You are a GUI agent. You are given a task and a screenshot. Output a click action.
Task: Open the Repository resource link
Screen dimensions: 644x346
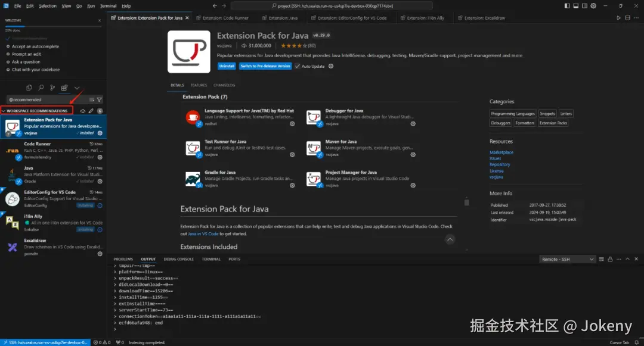click(x=500, y=164)
